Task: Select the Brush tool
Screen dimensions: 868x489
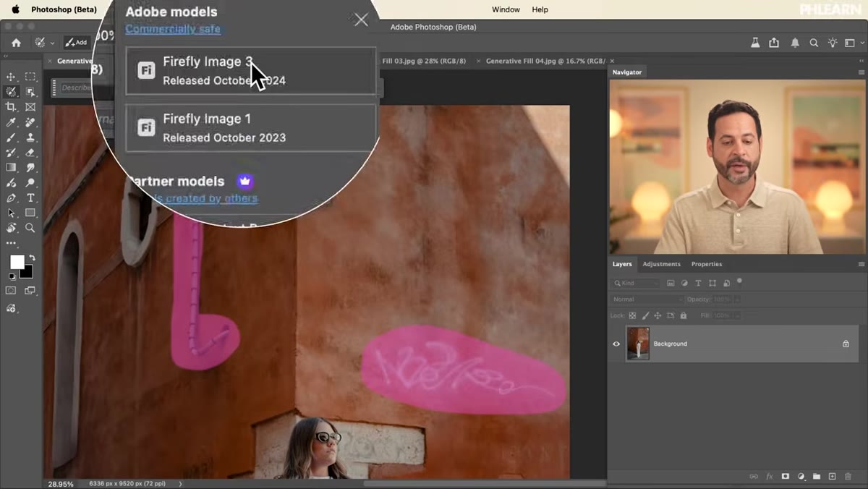Action: pyautogui.click(x=11, y=137)
